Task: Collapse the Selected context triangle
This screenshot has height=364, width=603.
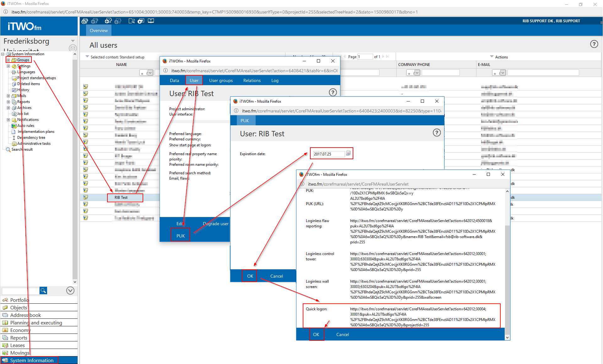Action: point(87,57)
